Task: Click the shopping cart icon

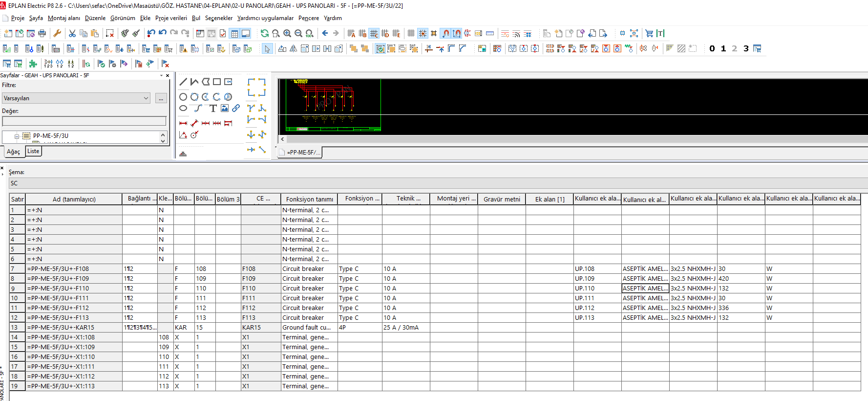Action: click(x=649, y=33)
